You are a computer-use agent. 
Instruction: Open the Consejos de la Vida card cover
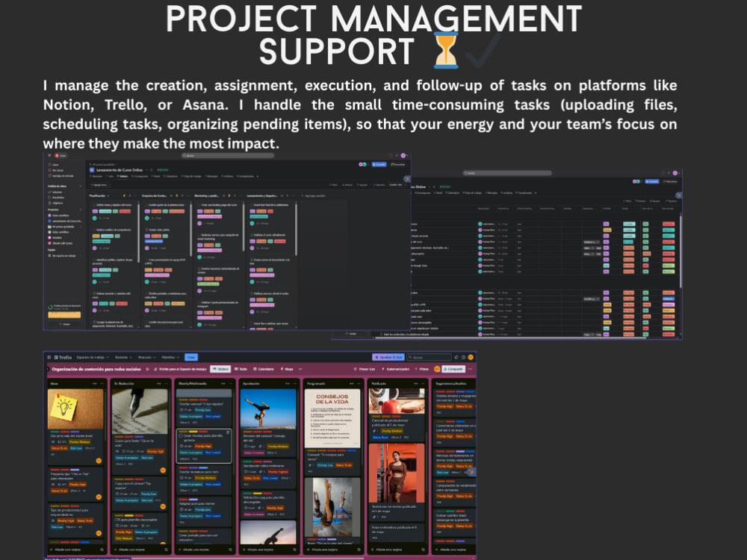[332, 419]
